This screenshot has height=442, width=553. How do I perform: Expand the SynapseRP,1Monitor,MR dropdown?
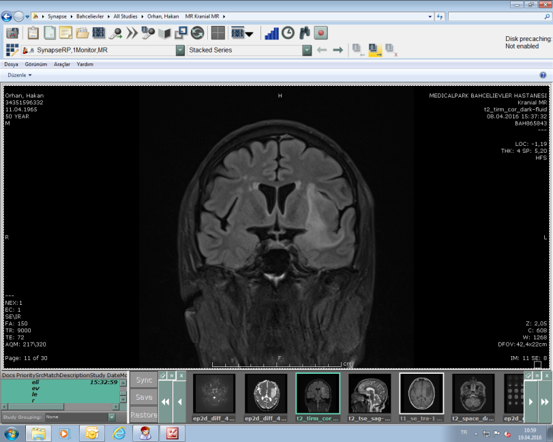pyautogui.click(x=180, y=50)
